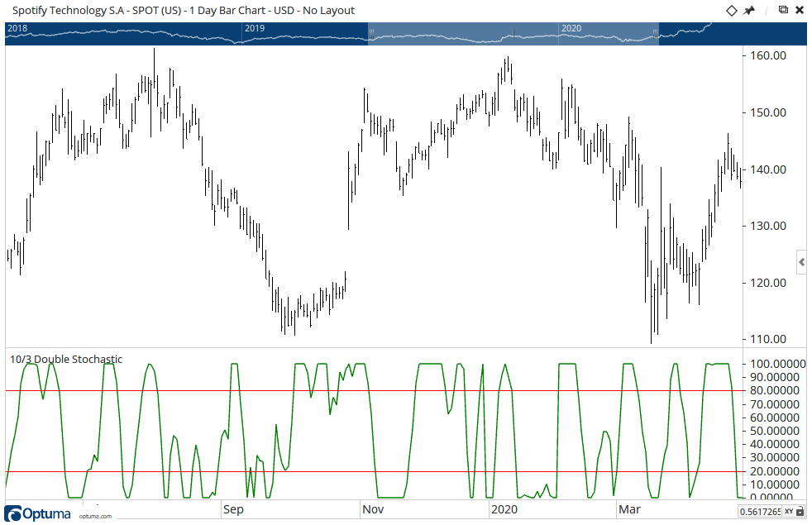Click the 160.00 price scale label
Image resolution: width=812 pixels, height=525 pixels.
(768, 56)
